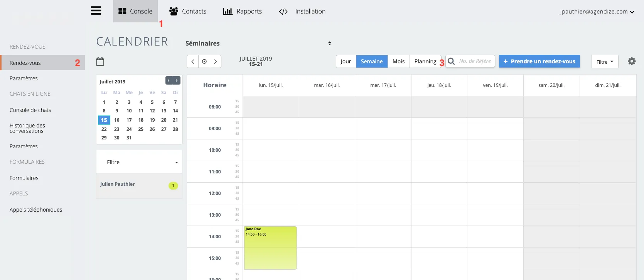Click Prendre un rendez-vous button
Image resolution: width=644 pixels, height=280 pixels.
[x=539, y=61]
